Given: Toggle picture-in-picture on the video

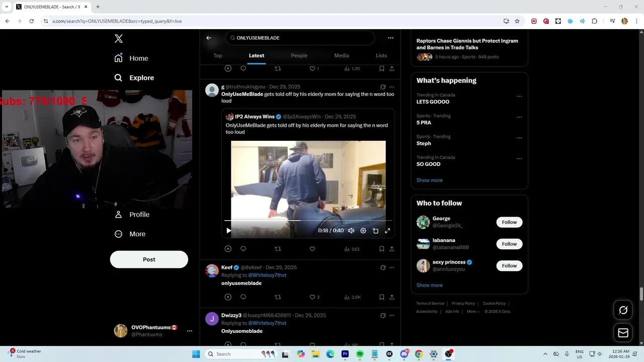Looking at the screenshot, I should pos(375,231).
